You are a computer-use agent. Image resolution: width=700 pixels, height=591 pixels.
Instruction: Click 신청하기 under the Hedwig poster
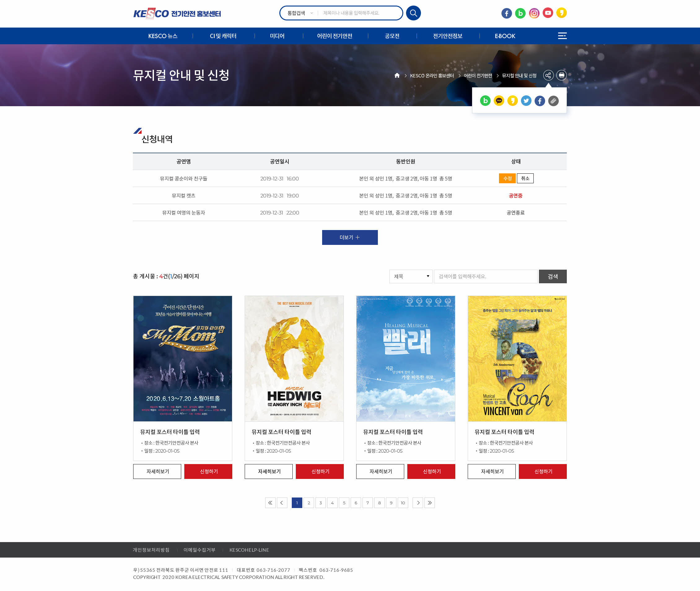click(320, 471)
